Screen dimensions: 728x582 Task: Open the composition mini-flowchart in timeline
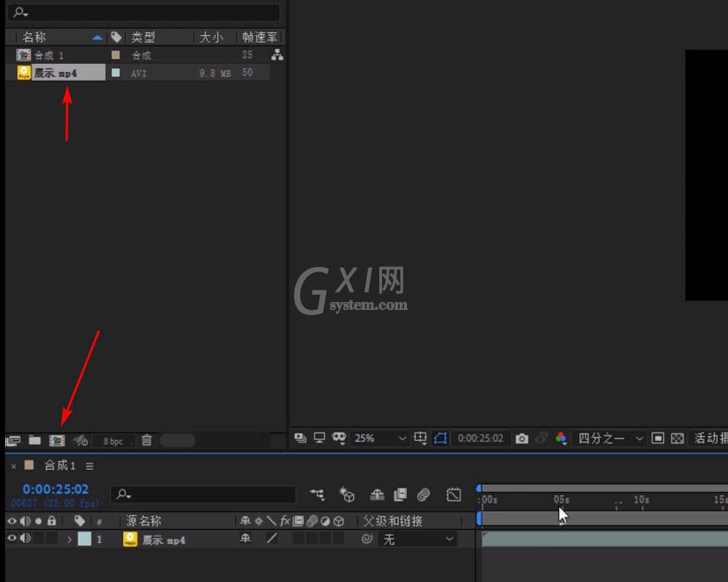317,495
